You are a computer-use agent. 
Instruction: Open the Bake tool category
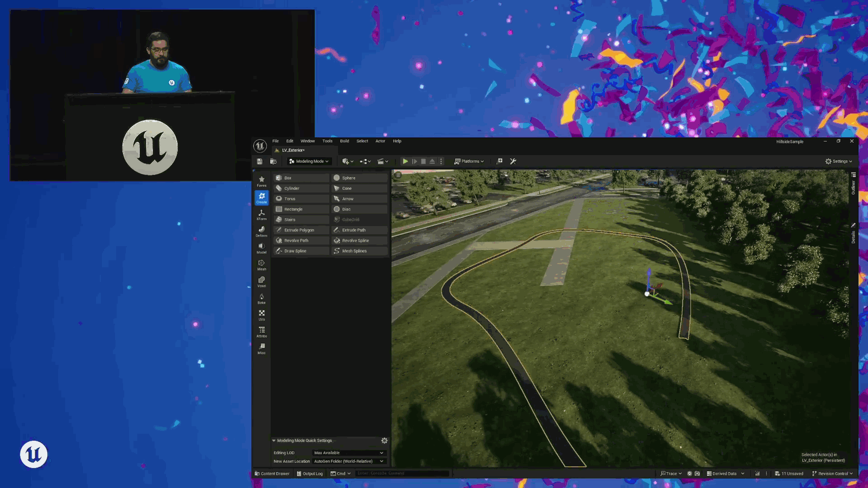(x=261, y=299)
